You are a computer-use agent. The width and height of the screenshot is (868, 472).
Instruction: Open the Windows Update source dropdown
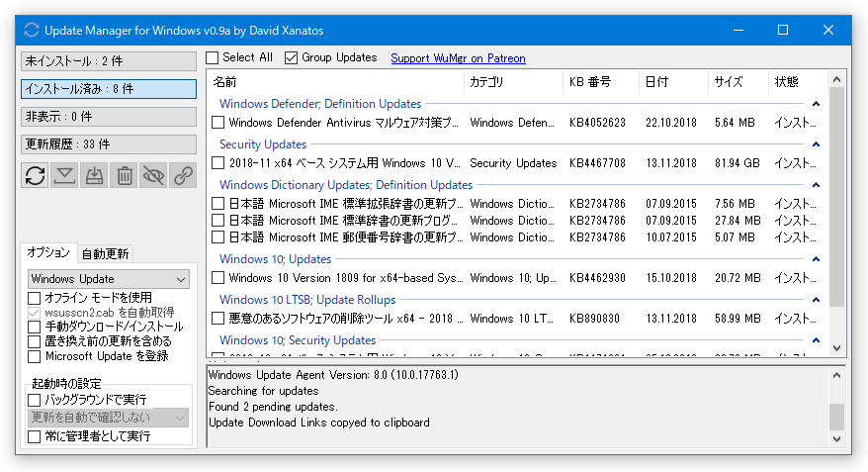coord(109,279)
